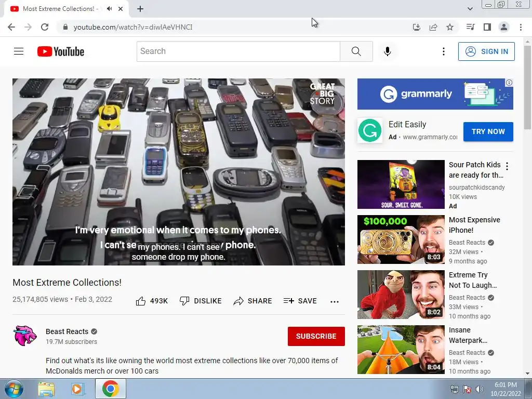
Task: Open Insane Waterpark video title link
Action: pos(468,335)
